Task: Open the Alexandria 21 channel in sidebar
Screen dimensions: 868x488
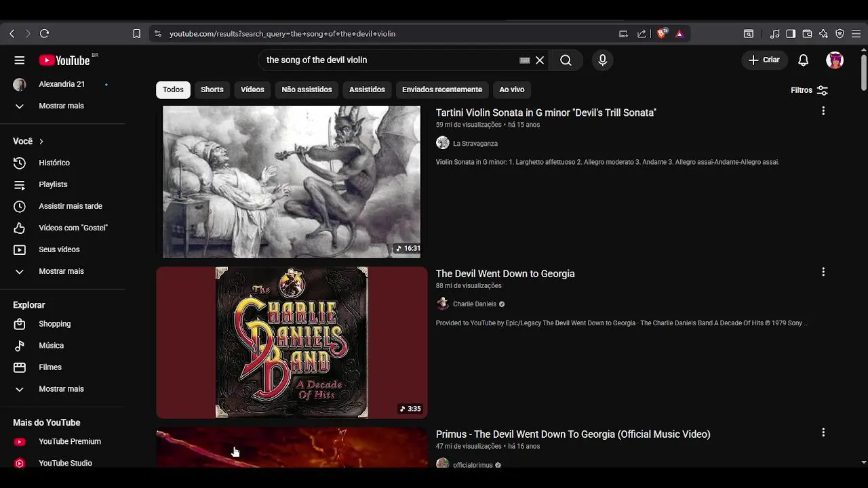Action: coord(62,84)
